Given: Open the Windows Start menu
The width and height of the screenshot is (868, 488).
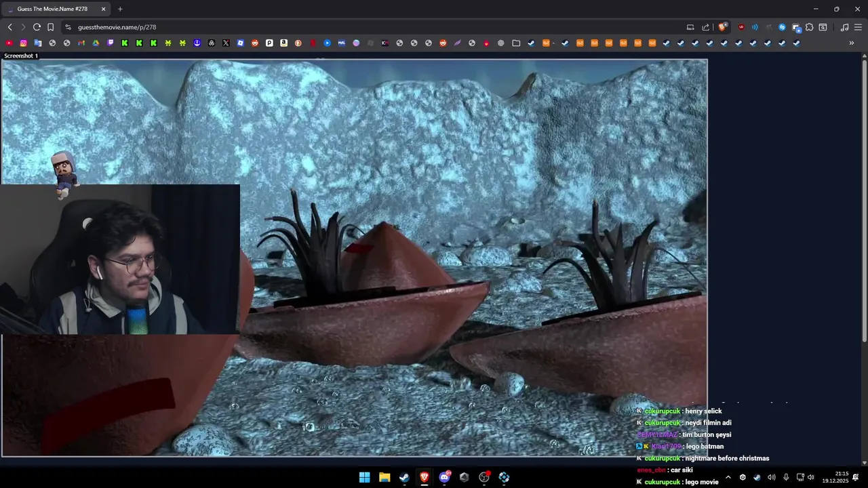Looking at the screenshot, I should pyautogui.click(x=364, y=477).
